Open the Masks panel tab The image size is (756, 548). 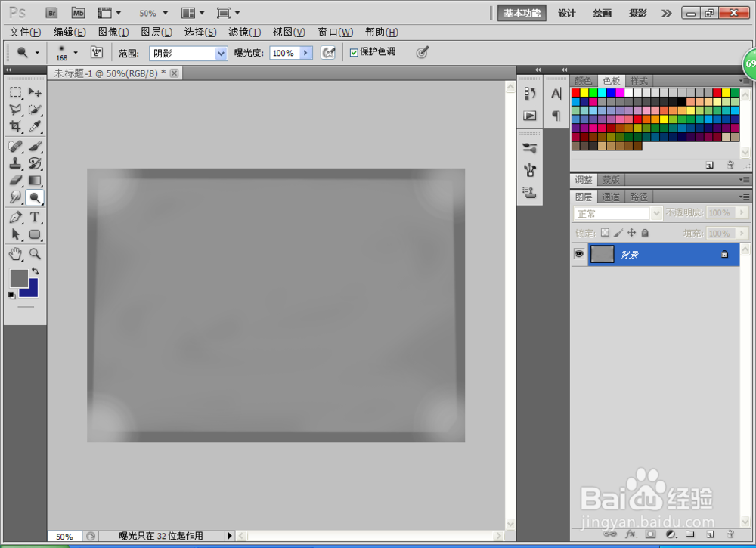point(611,180)
